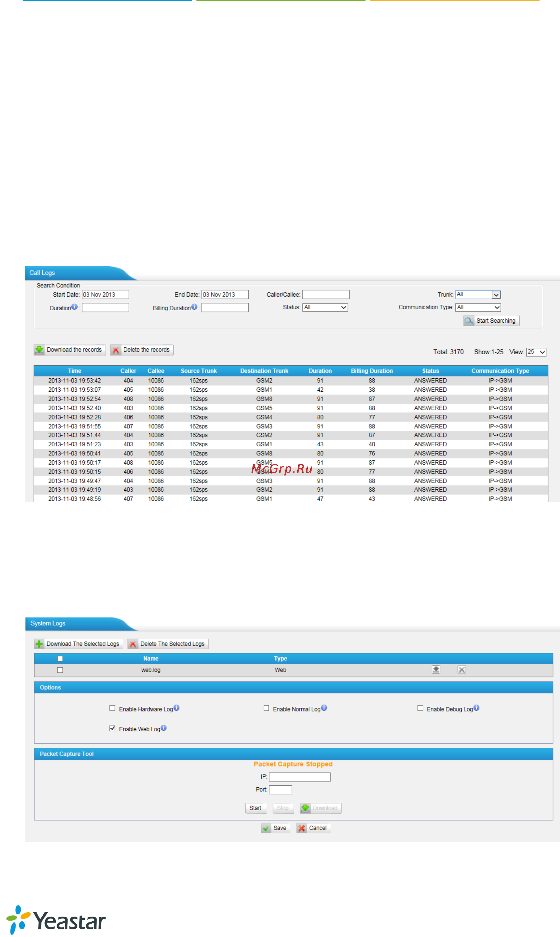Toggle the select-all logs header checkbox
The width and height of the screenshot is (560, 937).
tap(60, 659)
